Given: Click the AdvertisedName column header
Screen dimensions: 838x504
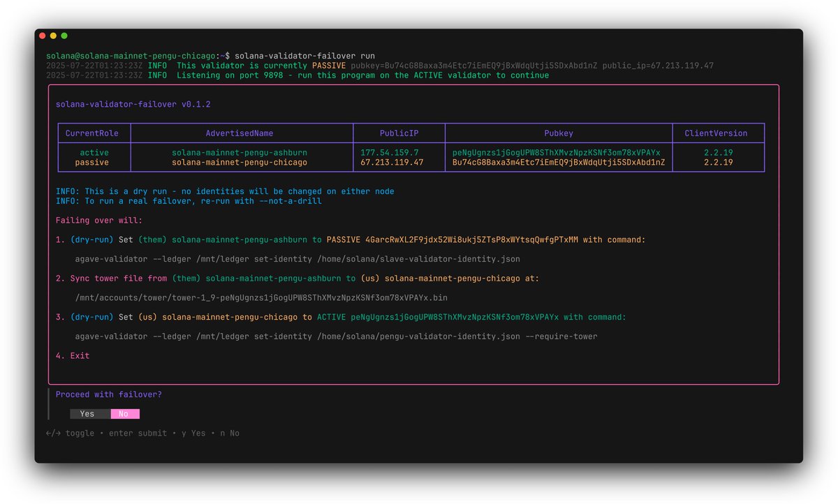Looking at the screenshot, I should pyautogui.click(x=240, y=133).
